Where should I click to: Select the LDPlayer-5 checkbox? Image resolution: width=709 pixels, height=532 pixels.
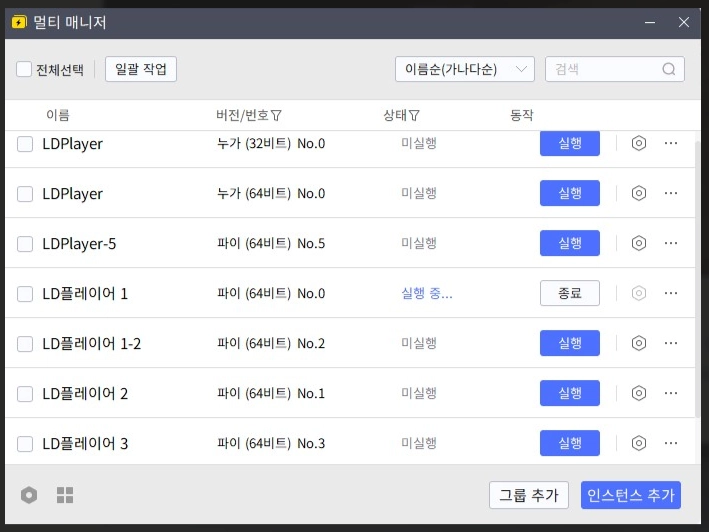25,244
